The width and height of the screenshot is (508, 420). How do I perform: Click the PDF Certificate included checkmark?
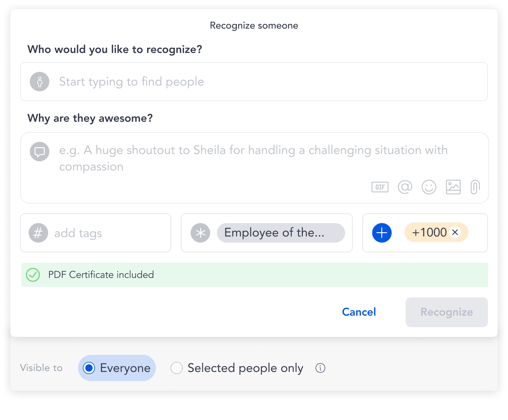click(x=33, y=275)
